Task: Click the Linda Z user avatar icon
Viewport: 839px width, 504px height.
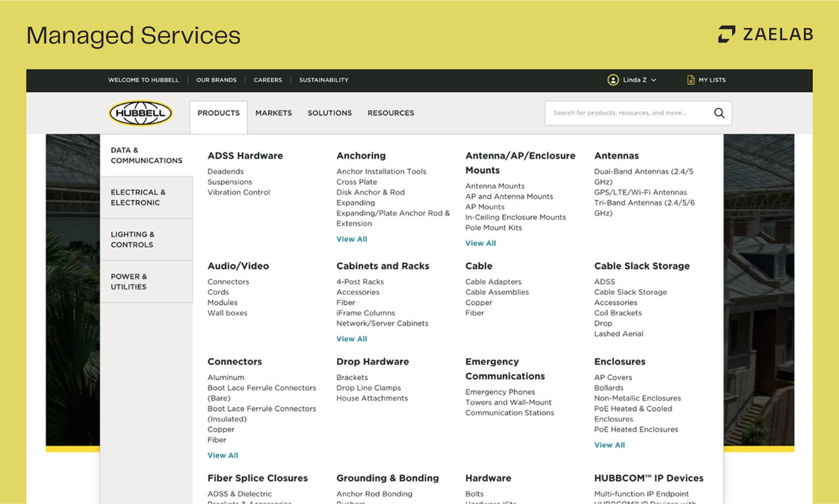Action: click(x=613, y=80)
